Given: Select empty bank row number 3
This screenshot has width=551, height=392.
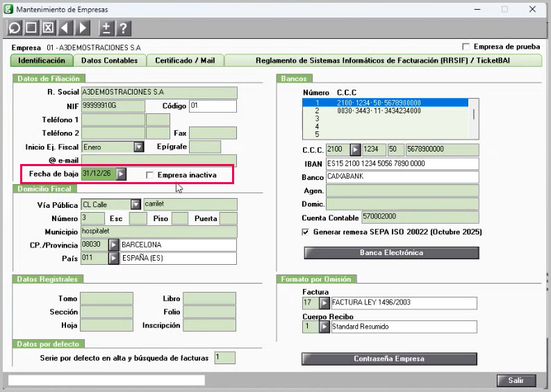Looking at the screenshot, I should point(385,118).
